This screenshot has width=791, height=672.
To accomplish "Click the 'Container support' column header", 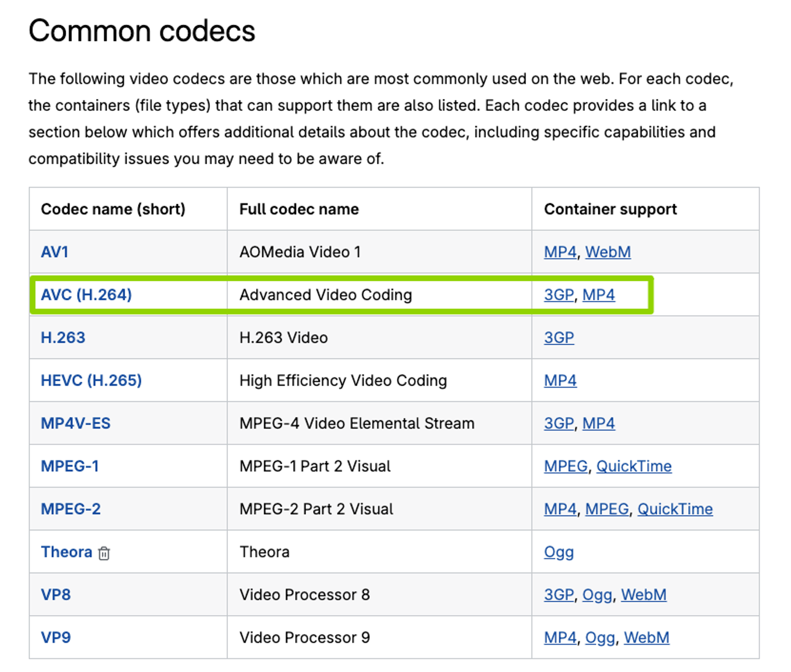I will point(611,209).
